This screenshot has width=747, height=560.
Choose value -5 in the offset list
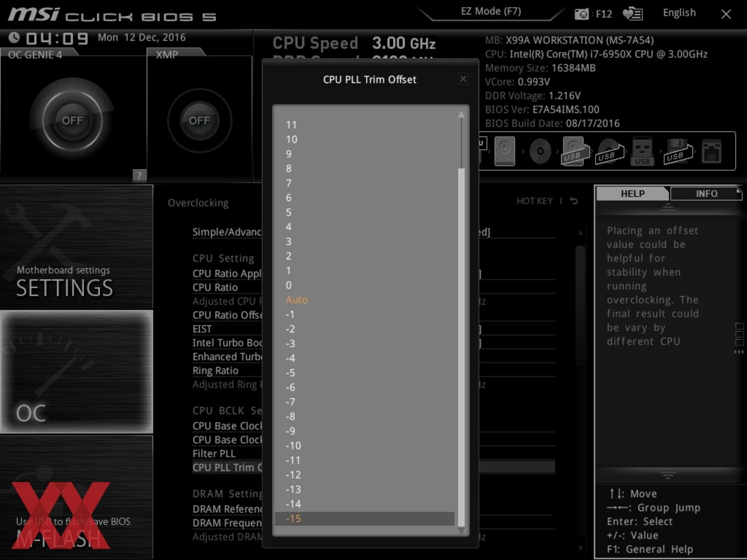(364, 373)
